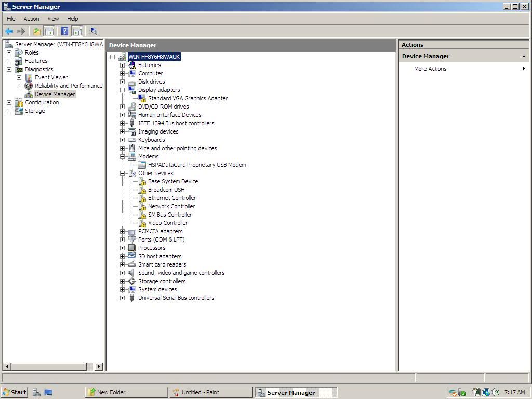Screen dimensions: 532x399
Task: Select the SM Bus Controller entry
Action: point(170,215)
